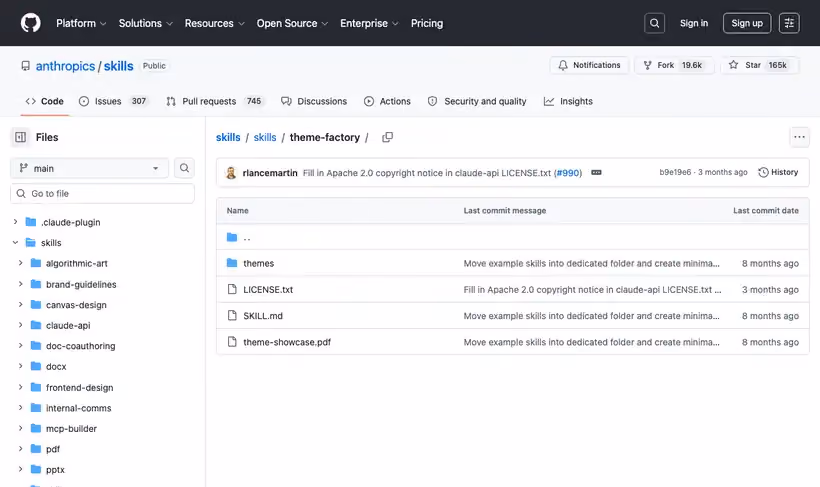
Task: Switch to the Actions tab
Action: [388, 101]
